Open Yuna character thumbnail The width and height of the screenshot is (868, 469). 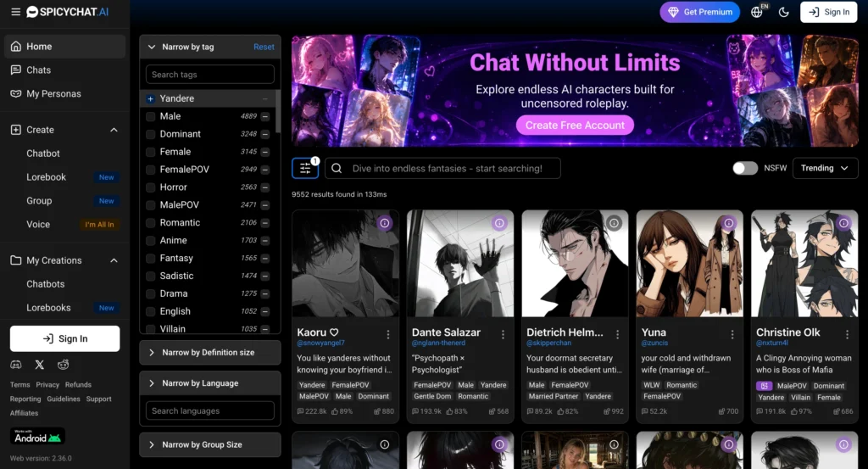(690, 264)
